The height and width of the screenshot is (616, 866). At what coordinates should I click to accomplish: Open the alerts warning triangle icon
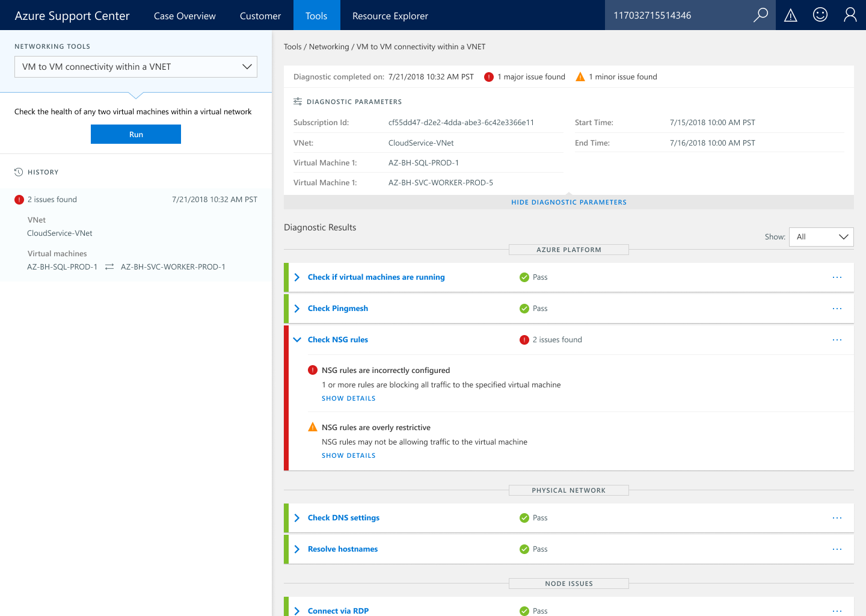pyautogui.click(x=791, y=15)
